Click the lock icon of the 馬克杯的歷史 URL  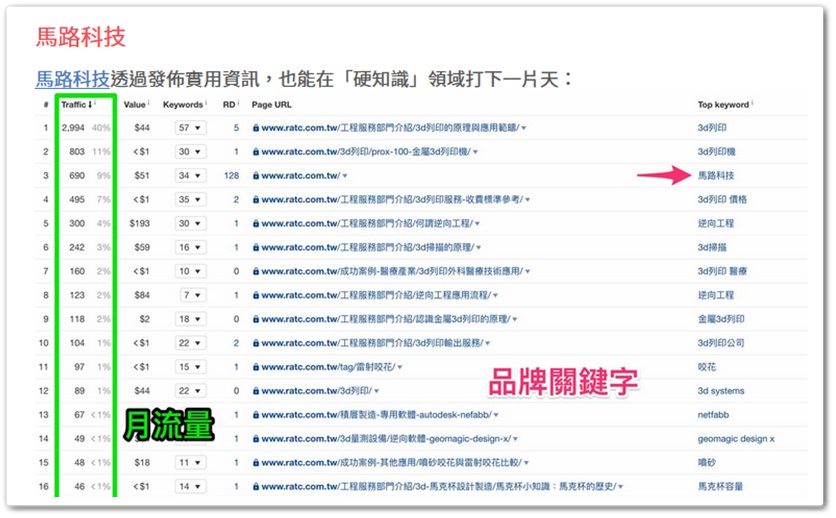[x=256, y=487]
